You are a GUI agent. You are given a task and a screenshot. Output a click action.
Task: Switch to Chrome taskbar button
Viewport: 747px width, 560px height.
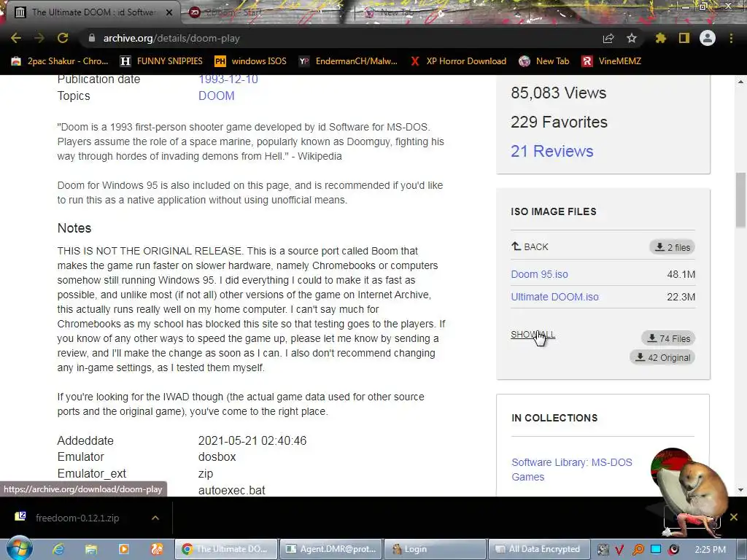(x=226, y=549)
